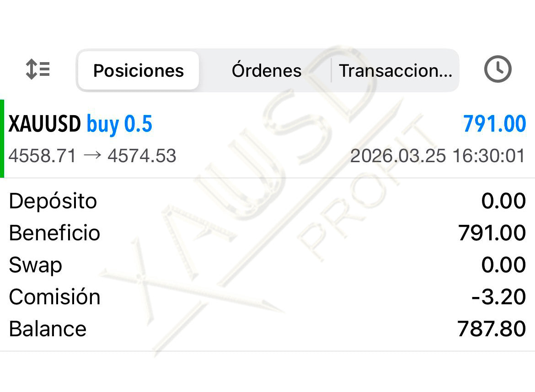This screenshot has height=392, width=535.
Task: Open the Órdenes tab
Action: (267, 71)
